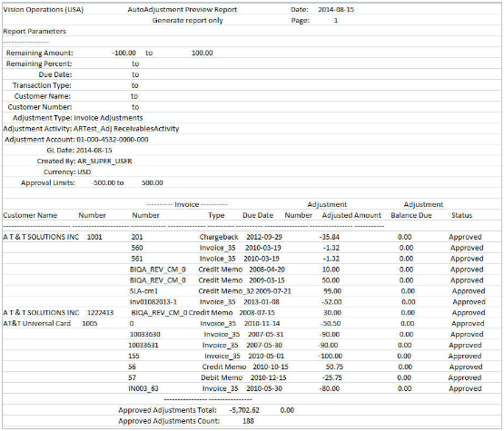Click the 'Type' column header
This screenshot has height=431, width=504.
coord(216,216)
